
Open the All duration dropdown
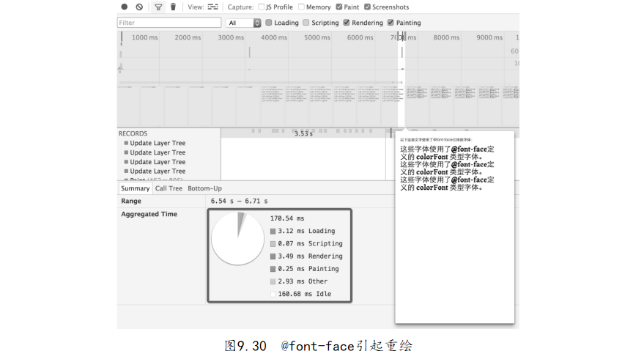click(243, 23)
